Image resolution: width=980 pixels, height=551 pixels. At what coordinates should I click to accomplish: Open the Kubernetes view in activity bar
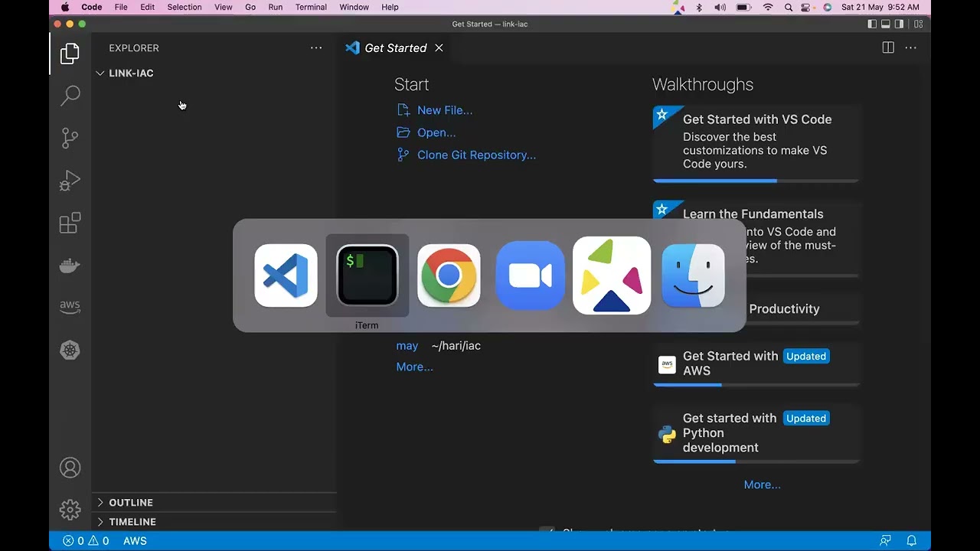pyautogui.click(x=70, y=350)
